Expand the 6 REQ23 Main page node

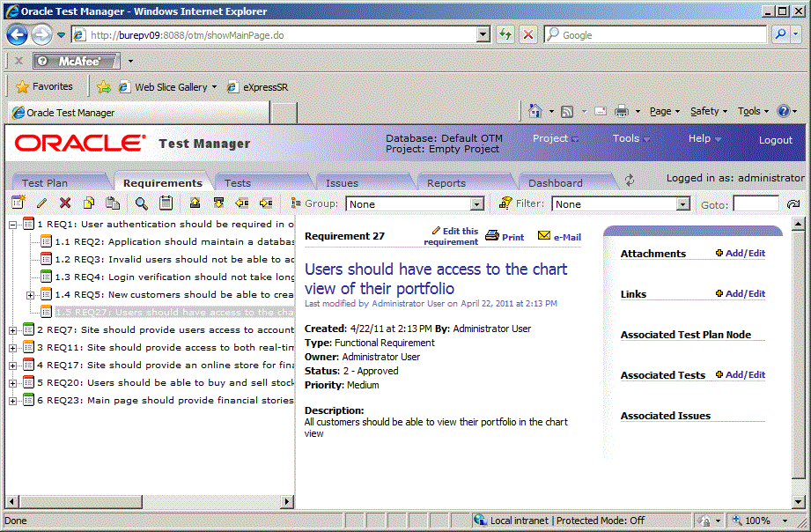13,401
